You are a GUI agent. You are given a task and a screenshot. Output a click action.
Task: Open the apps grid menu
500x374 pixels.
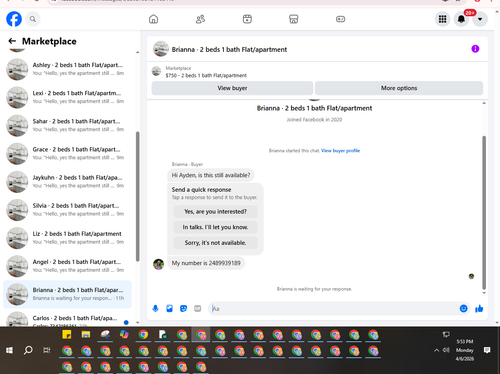tap(442, 19)
